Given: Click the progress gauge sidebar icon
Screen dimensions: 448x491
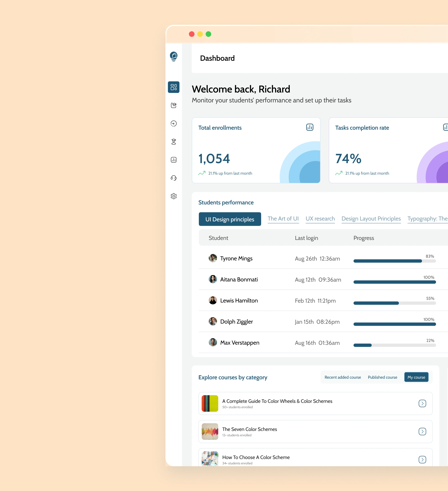Looking at the screenshot, I should (173, 123).
